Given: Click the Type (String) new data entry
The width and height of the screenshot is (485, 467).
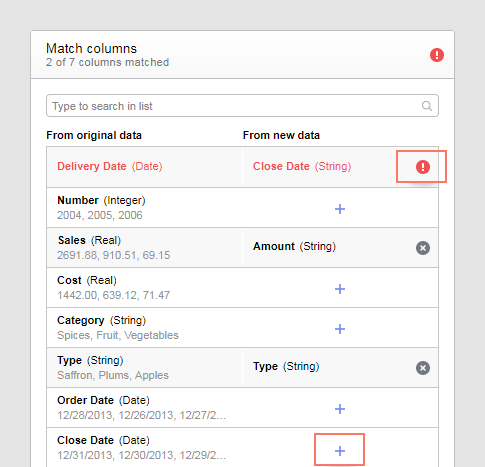Looking at the screenshot, I should pos(286,366).
